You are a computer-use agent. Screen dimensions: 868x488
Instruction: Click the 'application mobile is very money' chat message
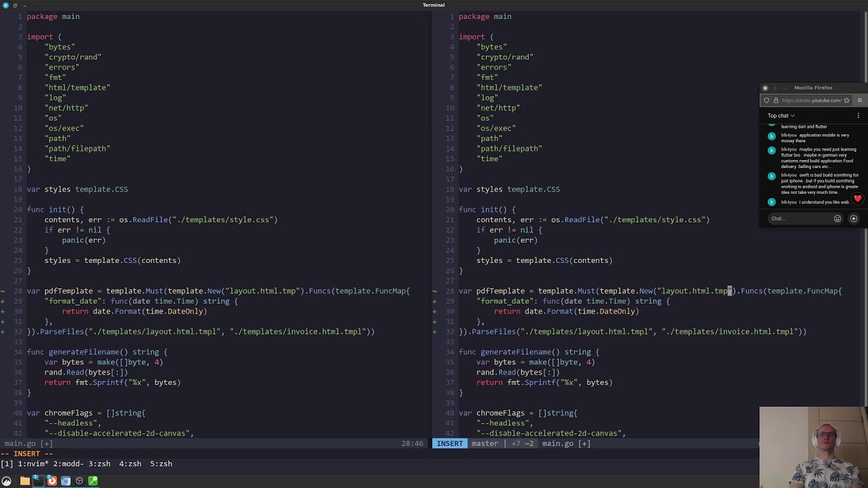(x=815, y=138)
